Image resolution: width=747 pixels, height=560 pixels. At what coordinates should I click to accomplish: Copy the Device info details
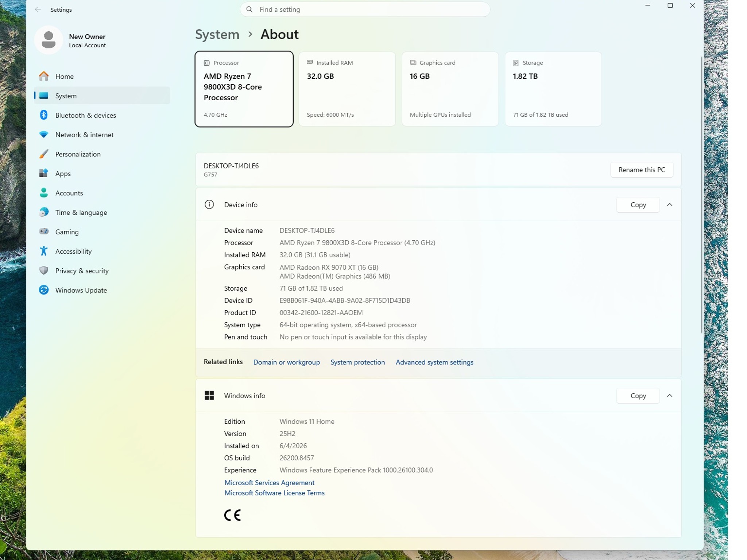(x=638, y=205)
